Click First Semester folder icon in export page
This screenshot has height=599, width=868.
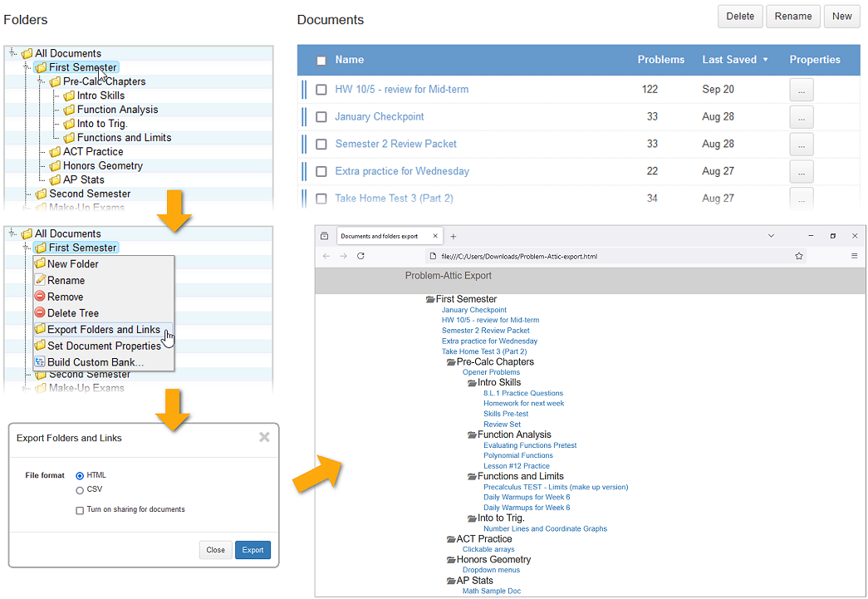(x=430, y=299)
